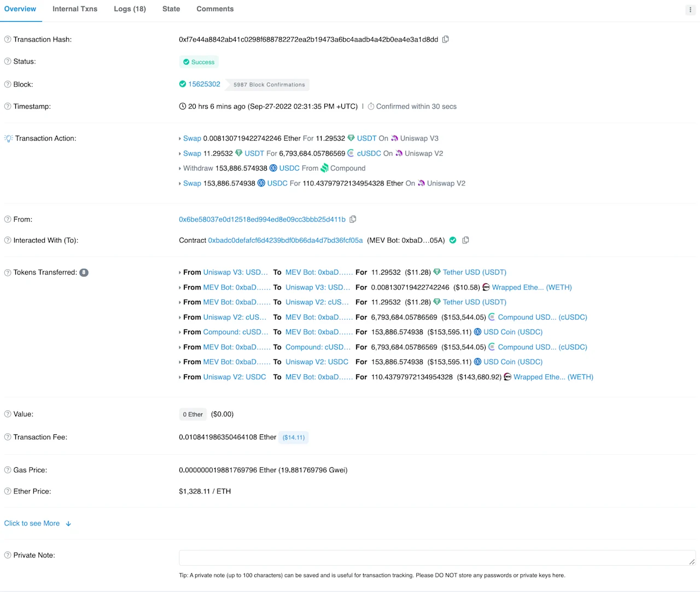Screen dimensions: 700x592
Task: Click the help icon beside Tokens Transferred
Action: click(8, 272)
